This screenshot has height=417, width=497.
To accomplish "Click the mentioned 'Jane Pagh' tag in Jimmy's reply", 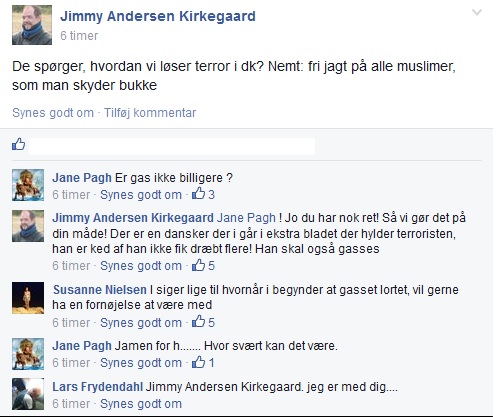I will pos(246,218).
